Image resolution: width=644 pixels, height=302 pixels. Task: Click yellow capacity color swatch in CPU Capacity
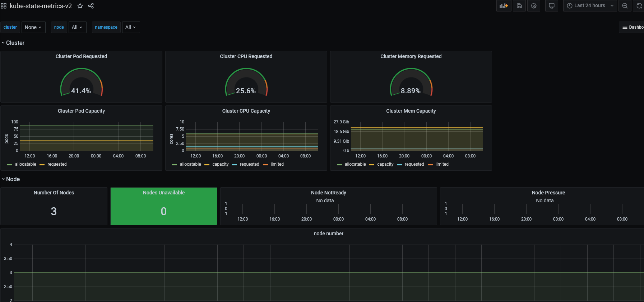pyautogui.click(x=207, y=165)
